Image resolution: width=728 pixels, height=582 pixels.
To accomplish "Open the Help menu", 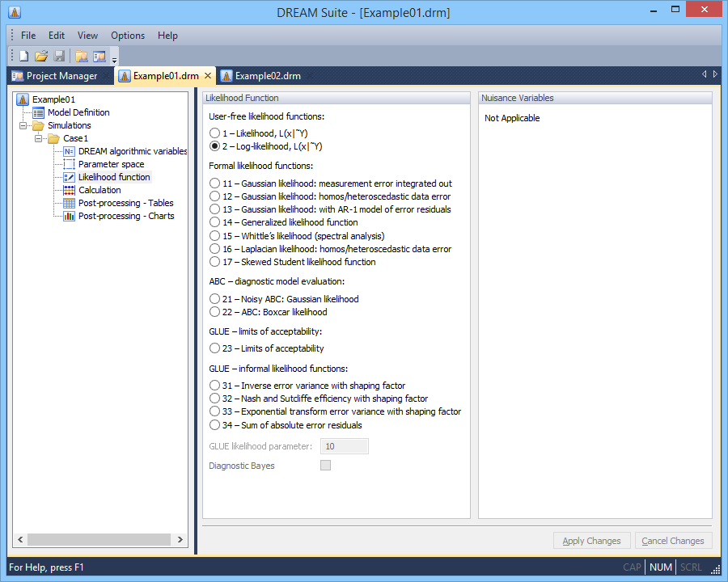I will pos(167,36).
